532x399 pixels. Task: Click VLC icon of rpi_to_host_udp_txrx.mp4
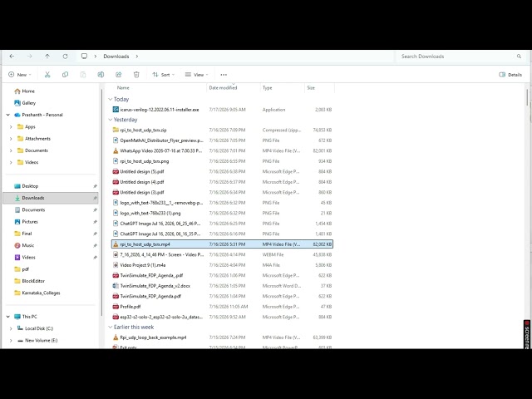point(116,244)
